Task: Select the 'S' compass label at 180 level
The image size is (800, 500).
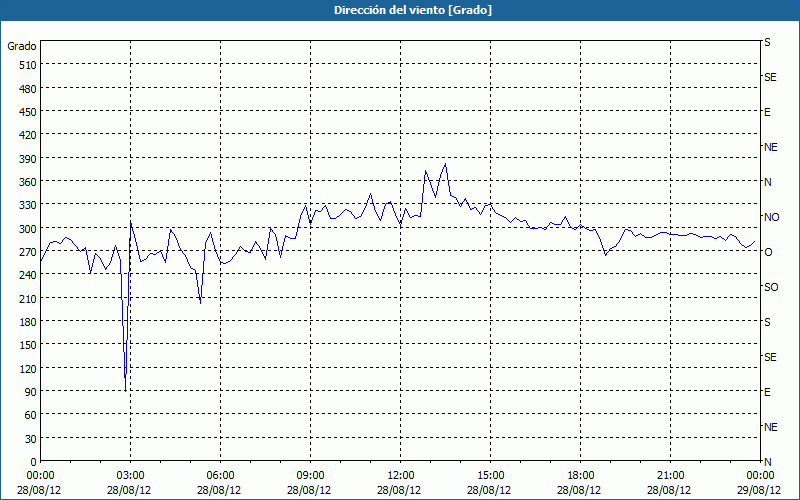Action: [767, 322]
